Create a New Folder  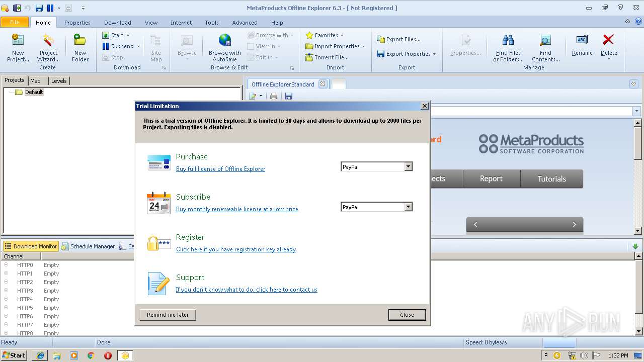click(x=80, y=48)
